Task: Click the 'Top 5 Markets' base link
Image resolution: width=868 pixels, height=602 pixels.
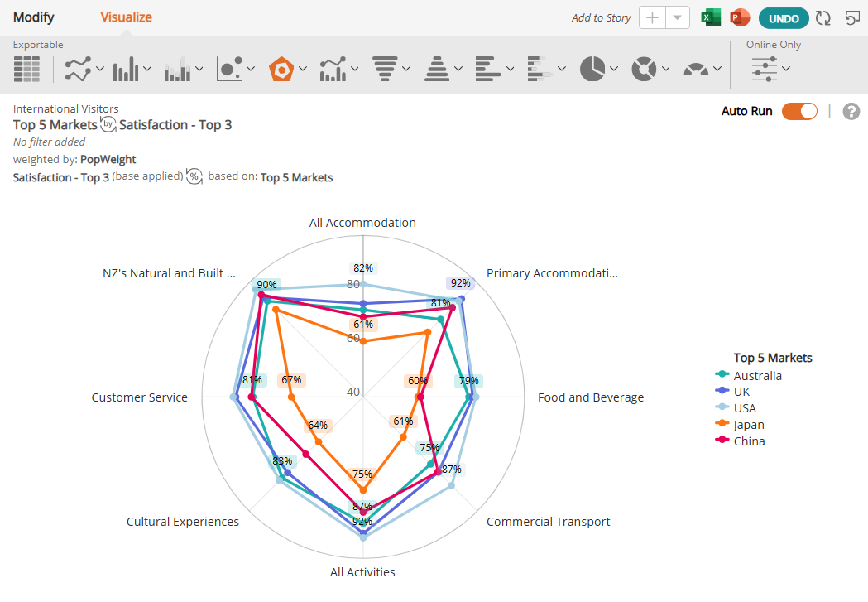Action: pyautogui.click(x=297, y=178)
